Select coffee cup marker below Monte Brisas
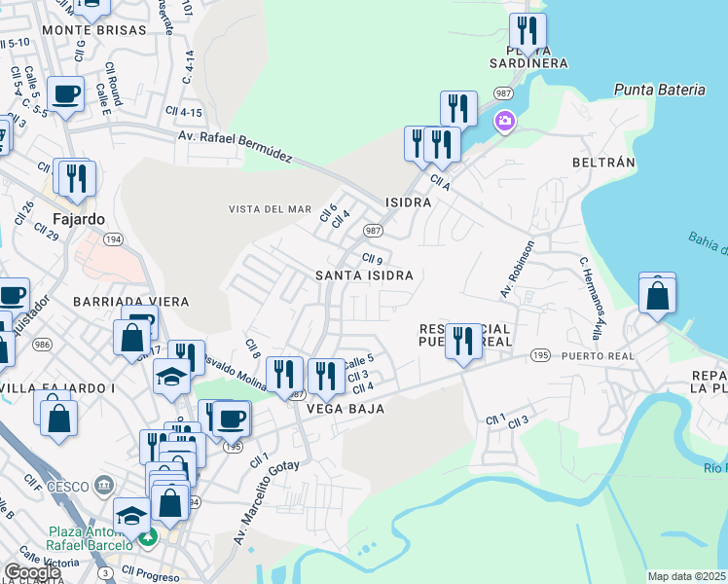728x584 pixels. [66, 95]
